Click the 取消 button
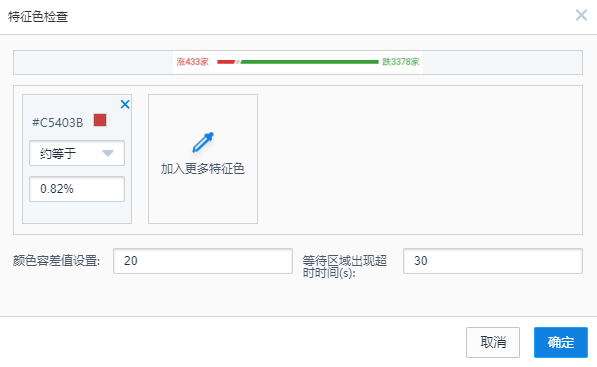Image resolution: width=597 pixels, height=367 pixels. pos(493,342)
